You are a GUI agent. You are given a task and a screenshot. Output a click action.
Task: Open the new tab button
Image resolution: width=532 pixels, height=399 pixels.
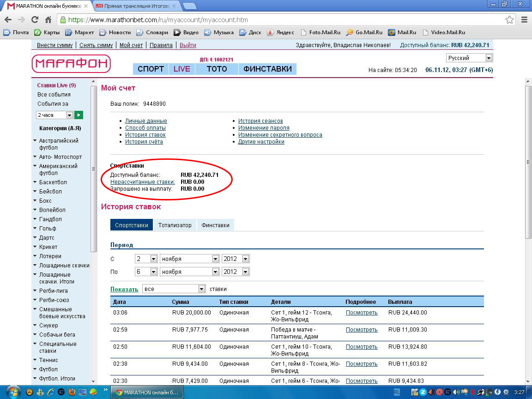click(189, 6)
